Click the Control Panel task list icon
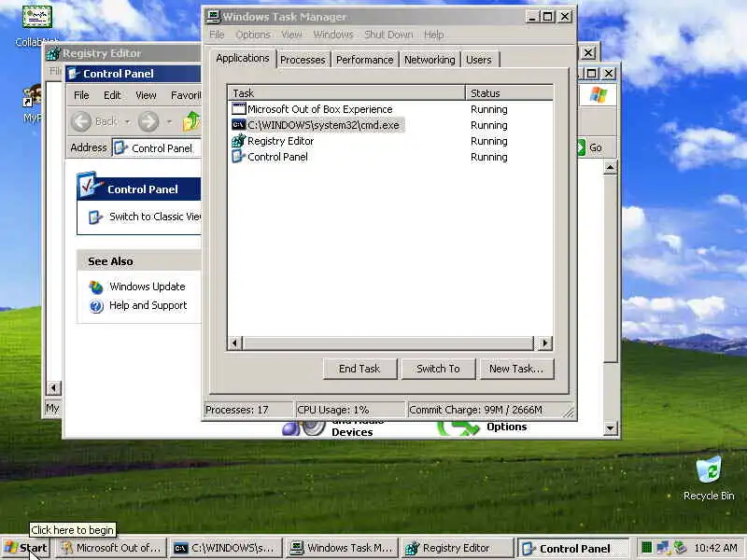The image size is (747, 560). (x=238, y=157)
